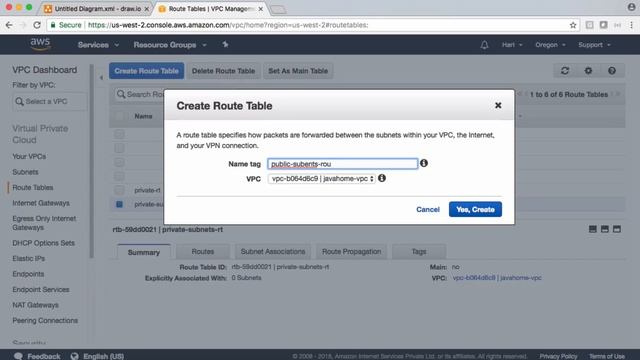The height and width of the screenshot is (360, 640).
Task: Open Internet Gateways in sidebar
Action: (x=41, y=203)
